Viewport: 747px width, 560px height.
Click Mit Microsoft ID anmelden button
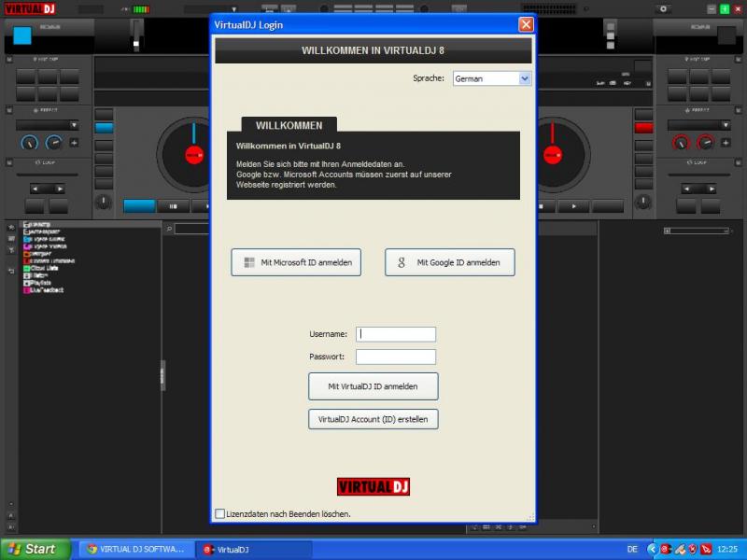296,262
